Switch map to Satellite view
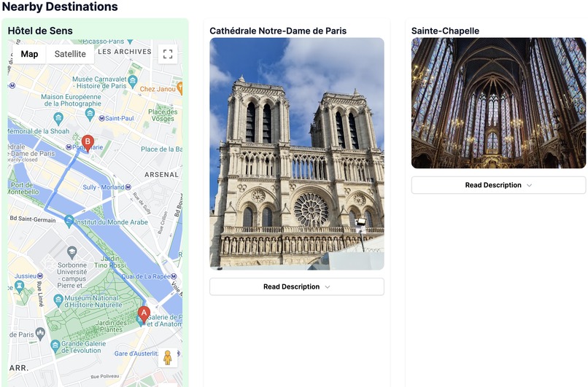Image resolution: width=588 pixels, height=387 pixels. [70, 54]
